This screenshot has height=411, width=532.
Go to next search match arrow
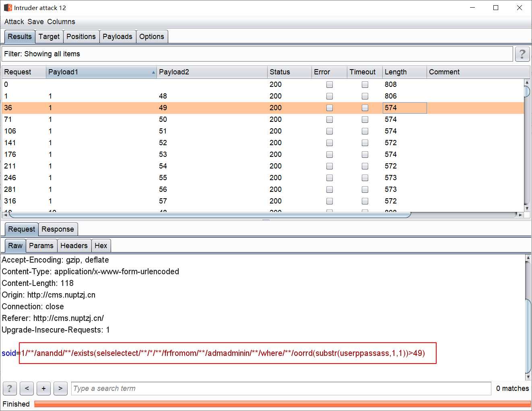[x=60, y=388]
